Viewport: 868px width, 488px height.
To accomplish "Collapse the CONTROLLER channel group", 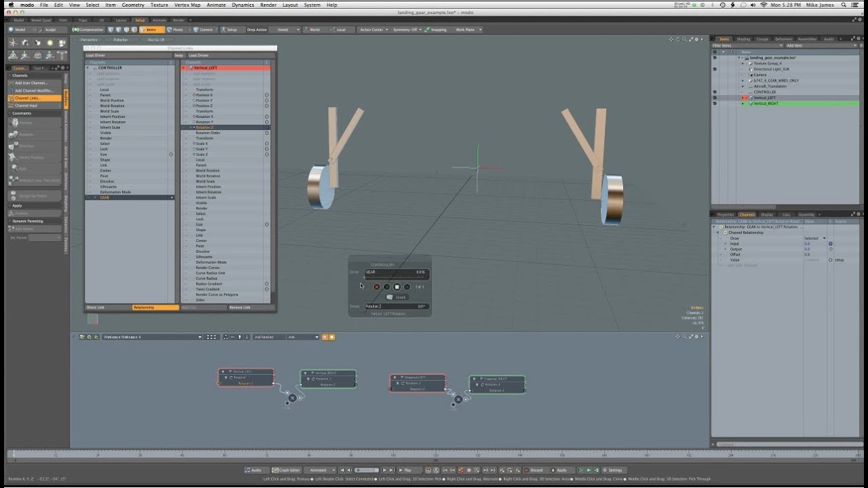I will click(87, 68).
